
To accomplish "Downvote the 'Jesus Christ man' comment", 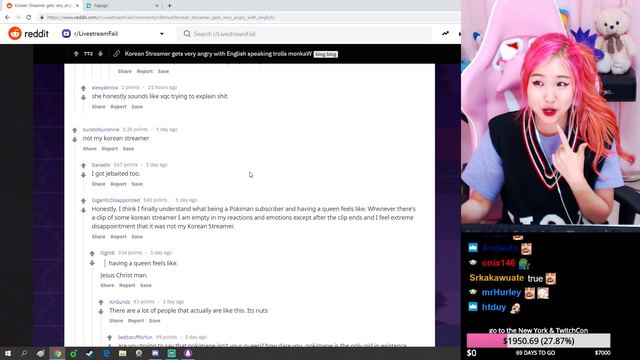I will [92, 263].
